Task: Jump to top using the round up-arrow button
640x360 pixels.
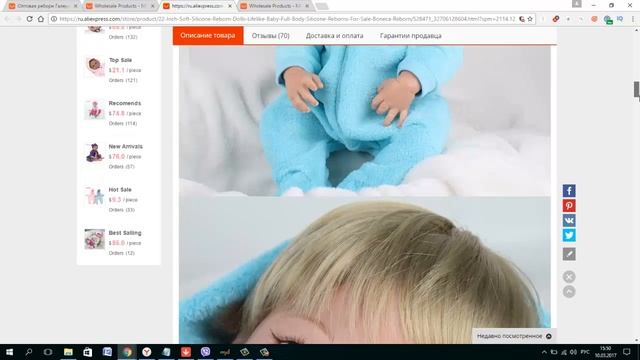Action: click(569, 291)
